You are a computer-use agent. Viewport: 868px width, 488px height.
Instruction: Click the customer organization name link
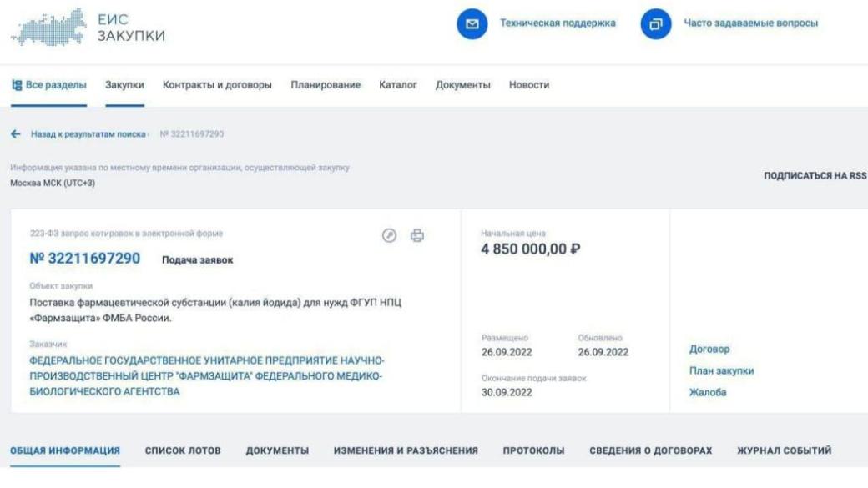pyautogui.click(x=206, y=376)
